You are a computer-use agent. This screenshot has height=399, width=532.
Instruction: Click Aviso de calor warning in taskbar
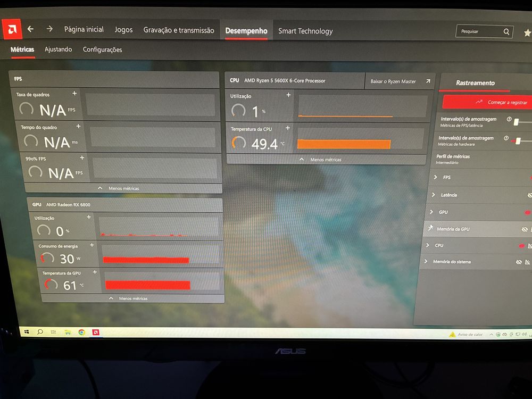pos(465,335)
